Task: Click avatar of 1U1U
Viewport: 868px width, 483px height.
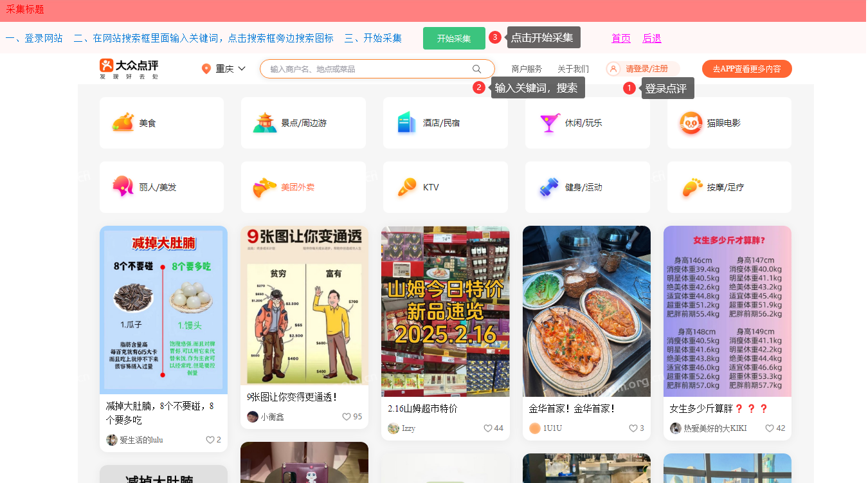Action: [535, 428]
